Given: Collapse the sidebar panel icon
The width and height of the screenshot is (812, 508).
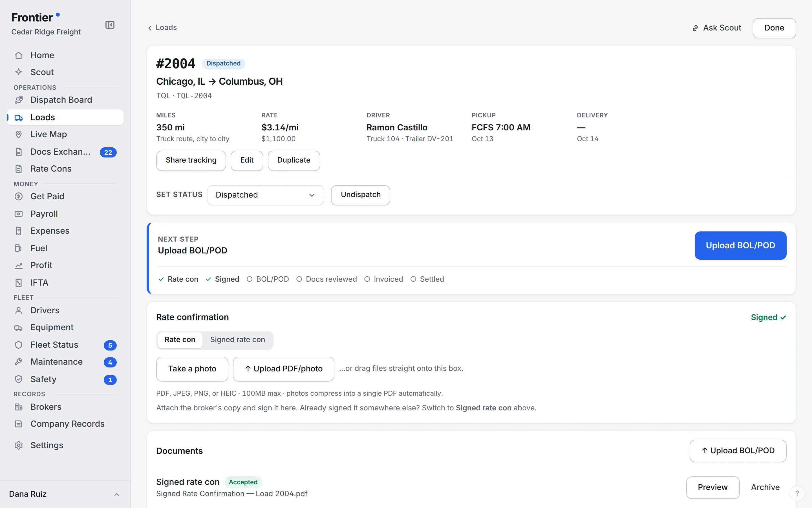Looking at the screenshot, I should [110, 25].
